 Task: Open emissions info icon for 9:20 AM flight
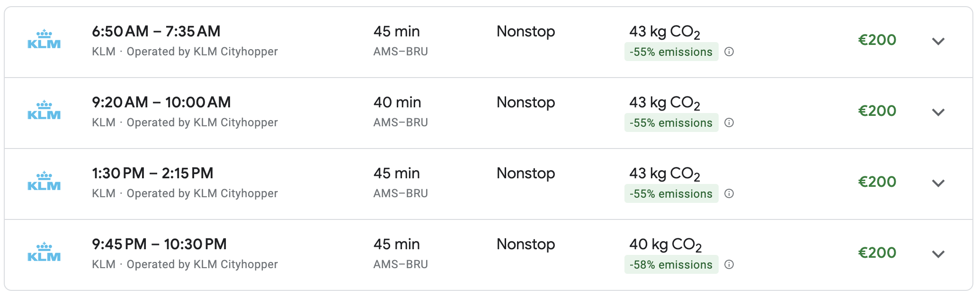pyautogui.click(x=729, y=123)
